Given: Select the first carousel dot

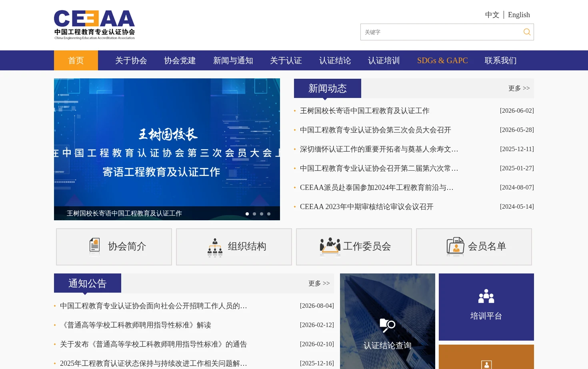Looking at the screenshot, I should [247, 214].
